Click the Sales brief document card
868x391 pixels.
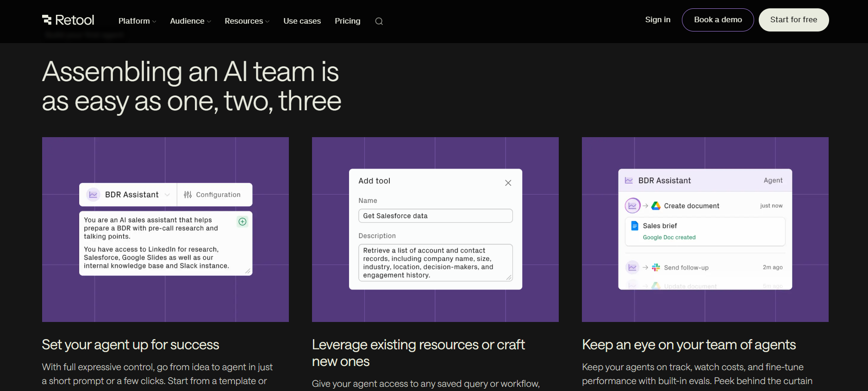[705, 231]
